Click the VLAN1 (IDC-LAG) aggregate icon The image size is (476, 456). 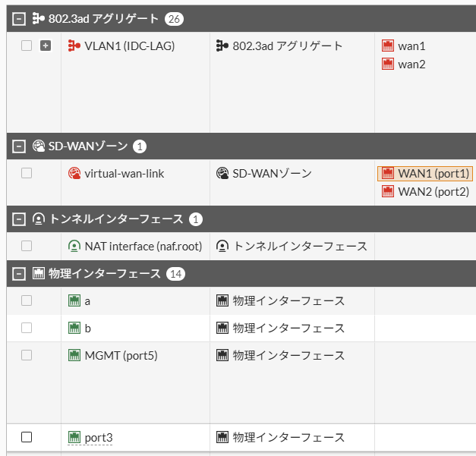tap(74, 46)
